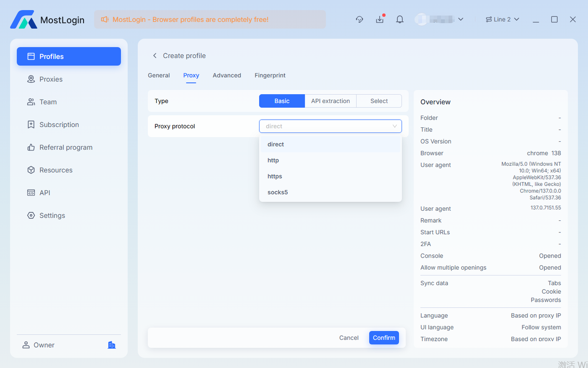Choose socks5 from proxy protocol list
The height and width of the screenshot is (368, 588).
(277, 192)
